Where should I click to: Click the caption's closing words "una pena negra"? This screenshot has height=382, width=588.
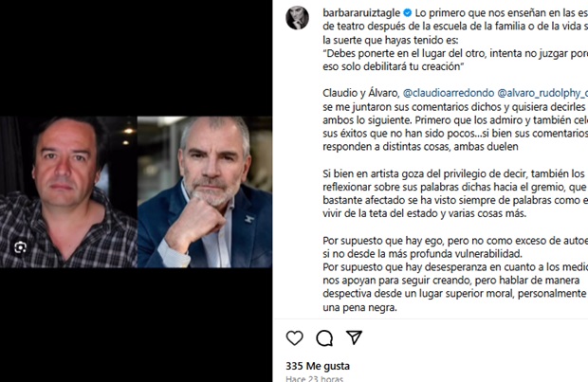(x=359, y=308)
